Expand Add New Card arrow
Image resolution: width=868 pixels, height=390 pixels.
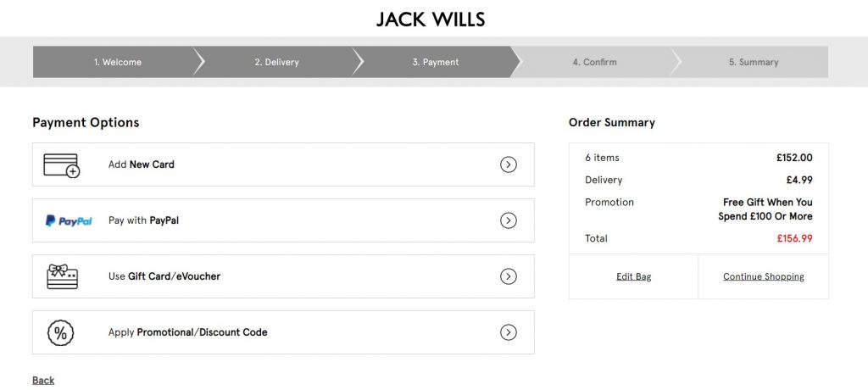pyautogui.click(x=508, y=164)
